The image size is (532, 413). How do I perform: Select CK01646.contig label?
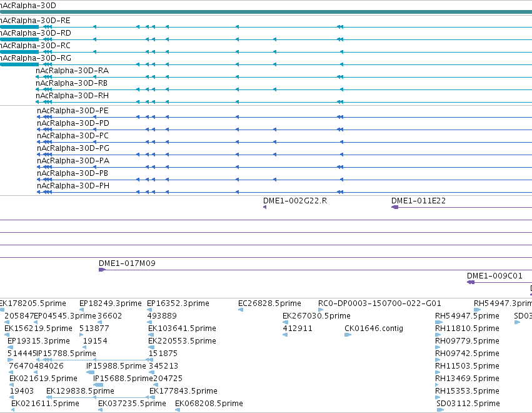pos(374,329)
